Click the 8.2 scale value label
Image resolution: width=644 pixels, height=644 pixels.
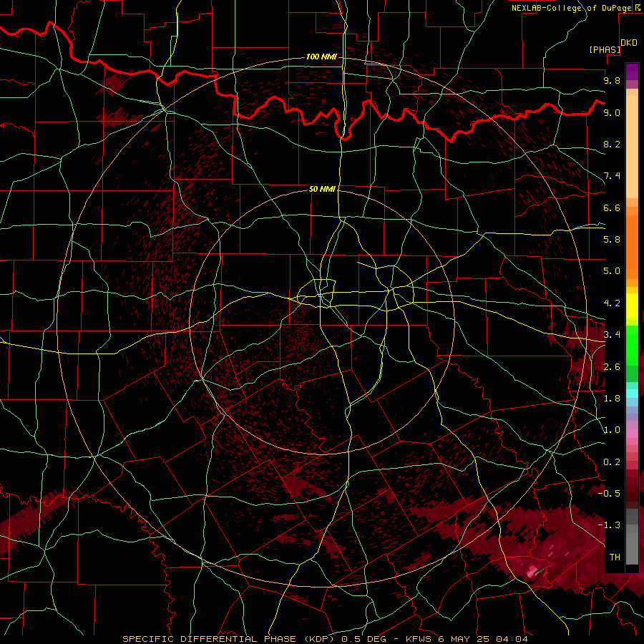point(612,144)
